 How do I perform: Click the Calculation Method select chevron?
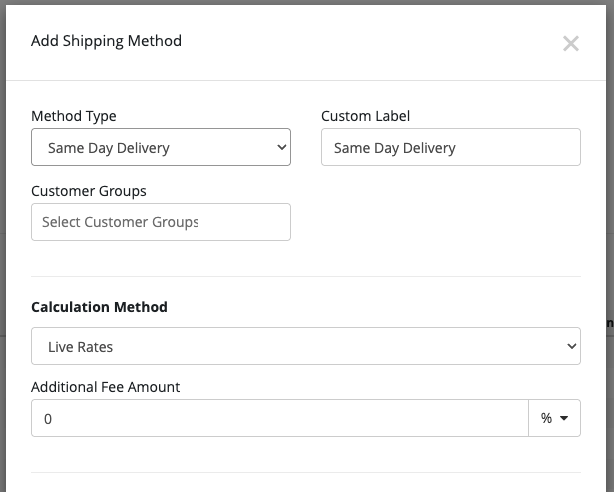[x=572, y=346]
